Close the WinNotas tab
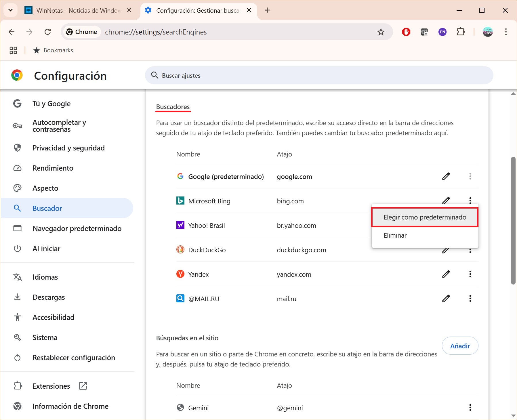Screen dimensions: 517x420 (x=129, y=10)
